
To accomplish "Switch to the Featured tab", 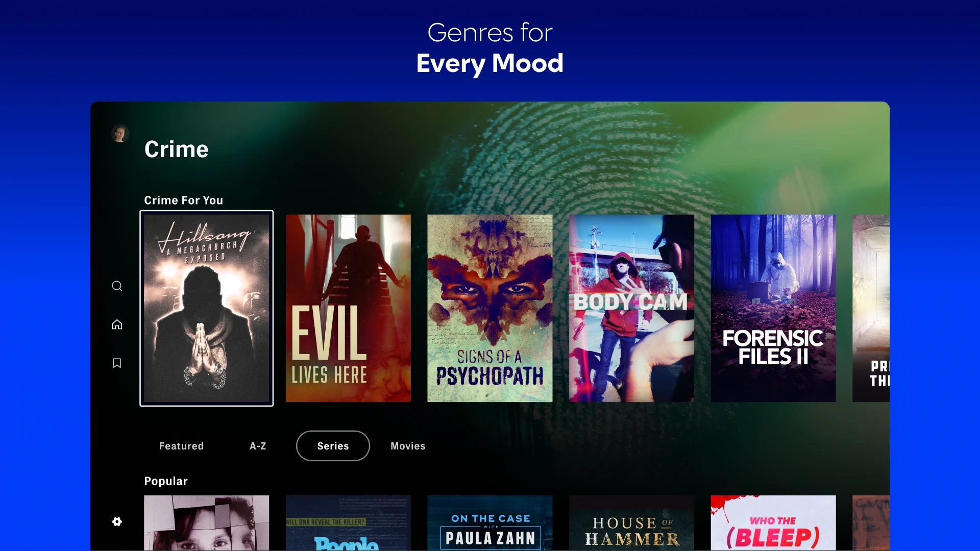I will click(181, 445).
